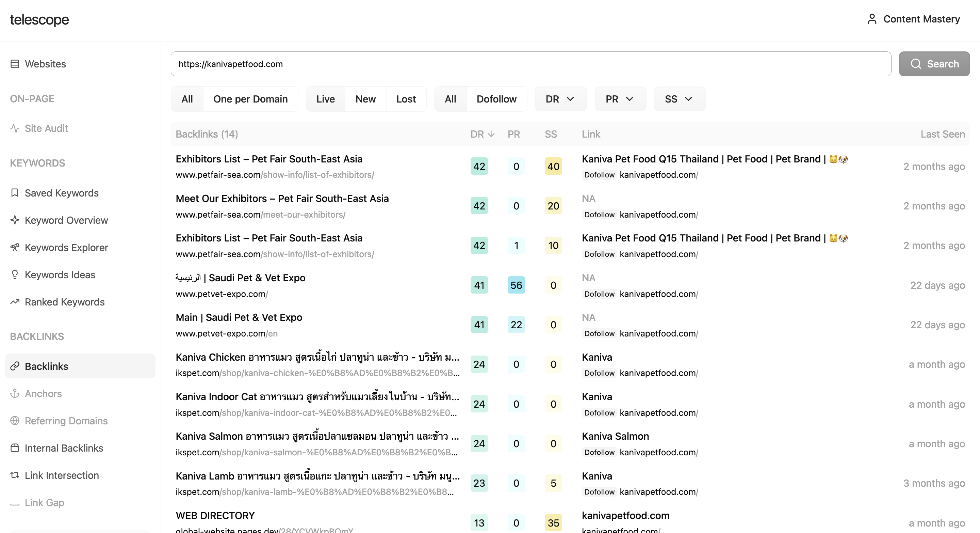This screenshot has height=533, width=980.
Task: Open the DR filter dropdown
Action: (x=560, y=99)
